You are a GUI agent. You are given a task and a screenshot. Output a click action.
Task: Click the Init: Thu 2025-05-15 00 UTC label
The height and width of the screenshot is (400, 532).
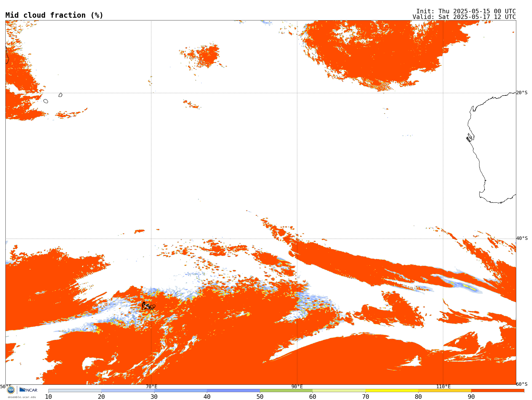pos(466,11)
